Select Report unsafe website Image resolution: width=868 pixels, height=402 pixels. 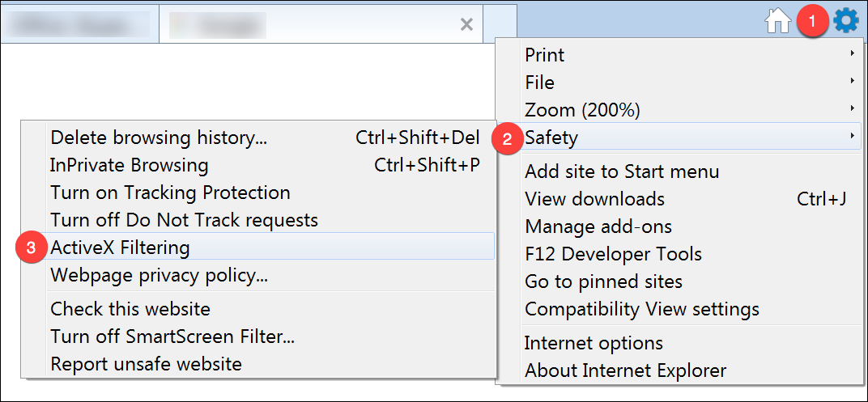(146, 364)
